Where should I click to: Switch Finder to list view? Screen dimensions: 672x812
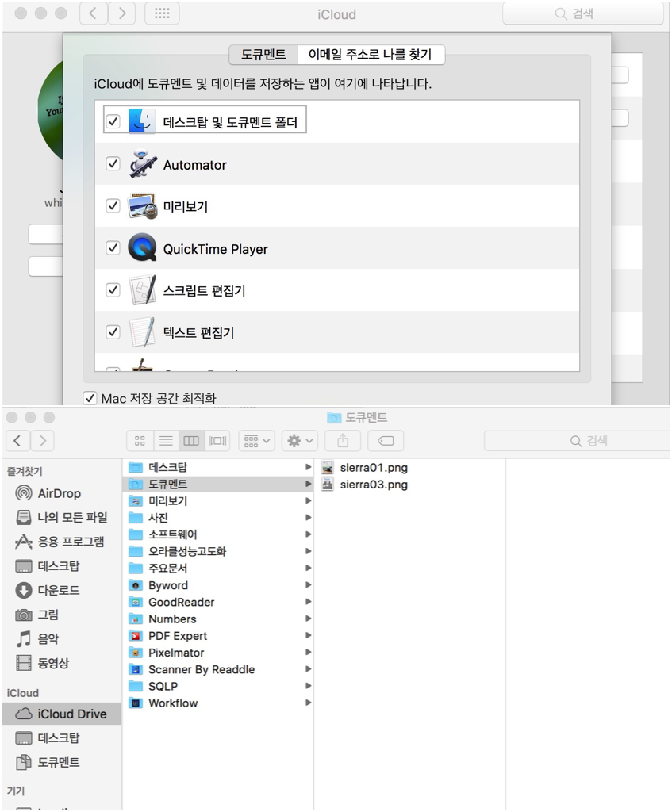click(166, 441)
